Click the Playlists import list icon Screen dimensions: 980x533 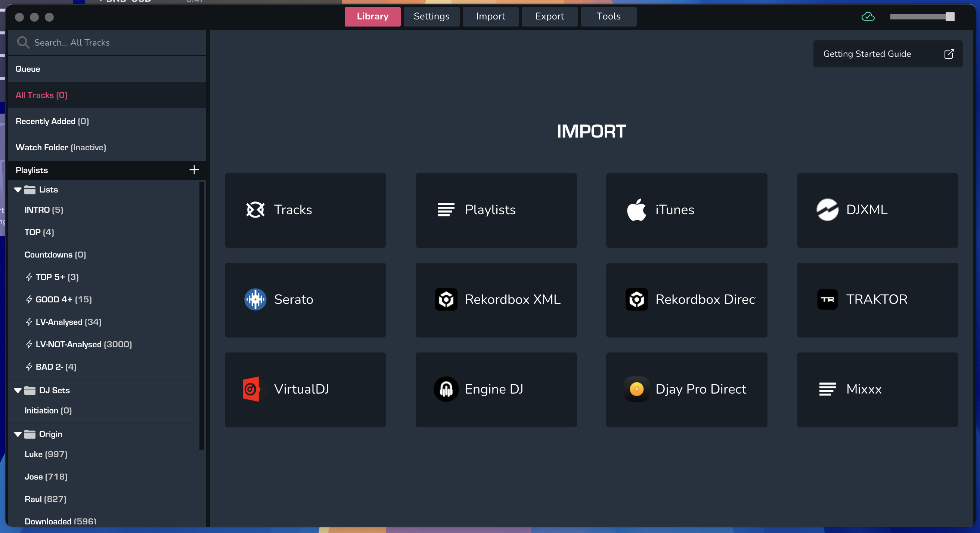[x=446, y=210]
